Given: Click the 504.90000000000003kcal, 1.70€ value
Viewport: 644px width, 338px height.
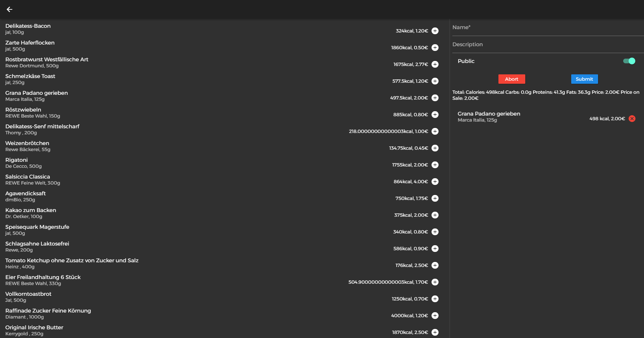Looking at the screenshot, I should click(388, 282).
